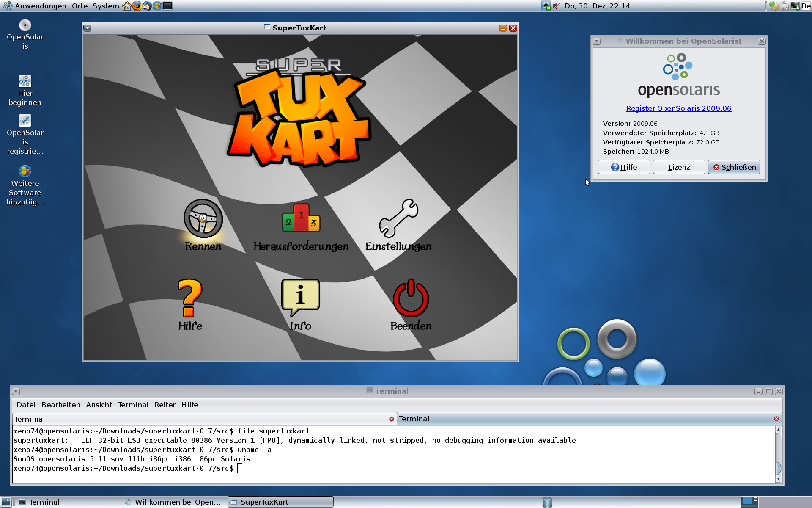Click the network status icon beside volume

546,6
